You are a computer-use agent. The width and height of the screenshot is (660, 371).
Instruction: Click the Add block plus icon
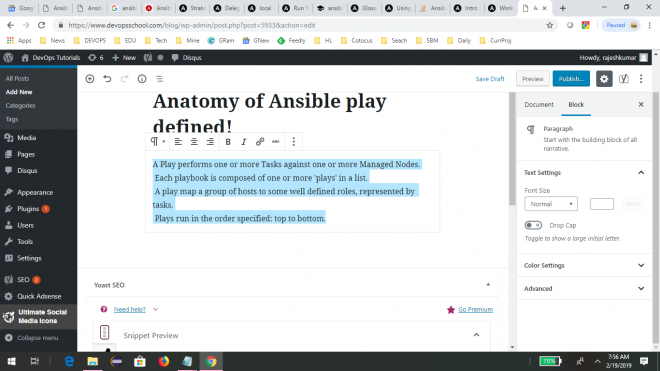[x=90, y=79]
